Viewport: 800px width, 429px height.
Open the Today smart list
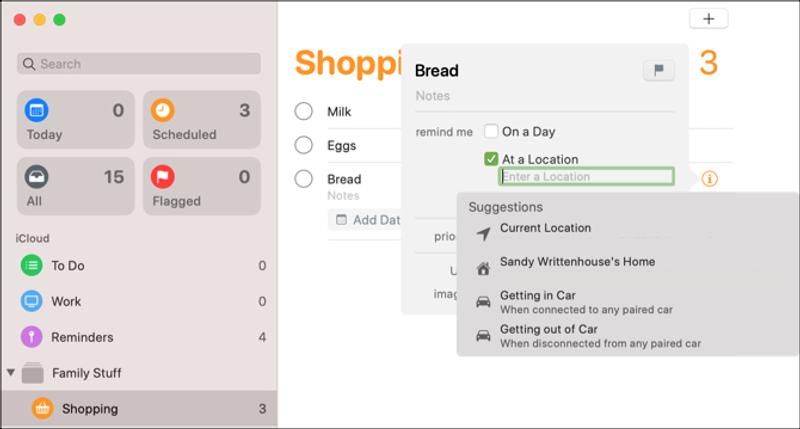[75, 120]
